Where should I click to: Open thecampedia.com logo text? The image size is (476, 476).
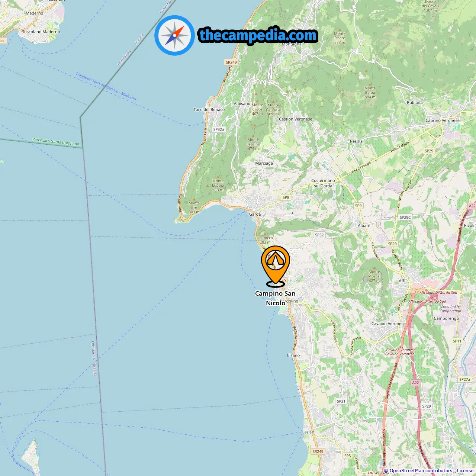point(258,35)
